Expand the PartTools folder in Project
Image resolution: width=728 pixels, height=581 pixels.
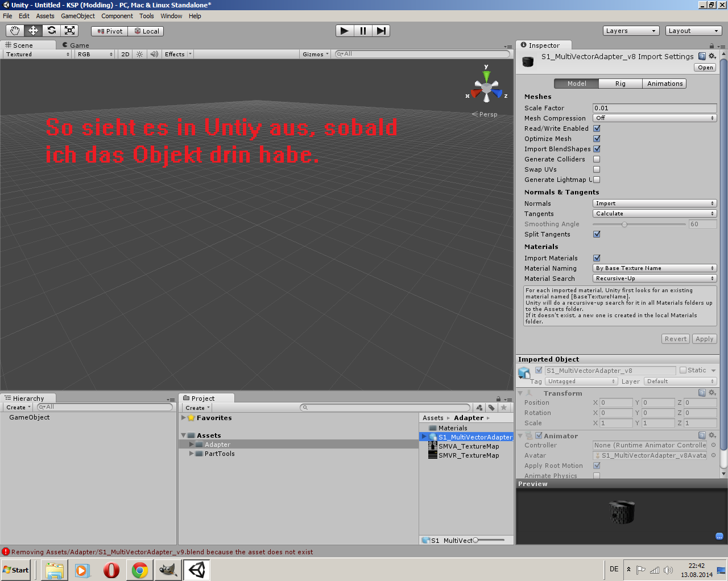pos(191,454)
